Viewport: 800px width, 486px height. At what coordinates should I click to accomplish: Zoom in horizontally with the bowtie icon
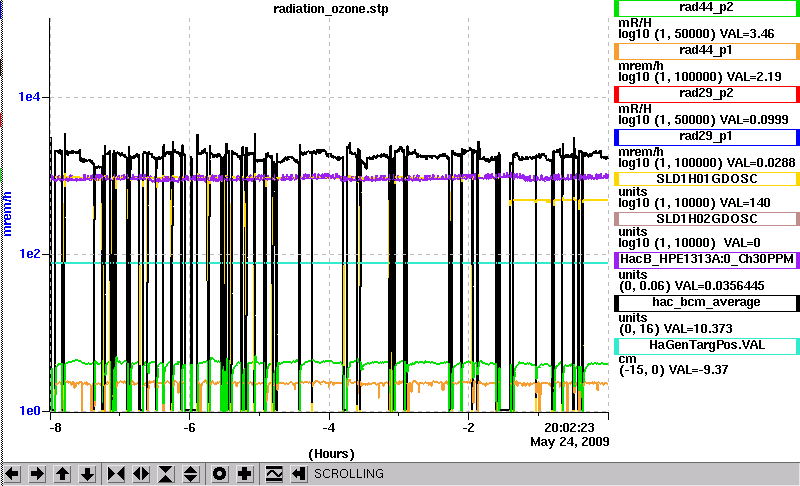point(116,474)
